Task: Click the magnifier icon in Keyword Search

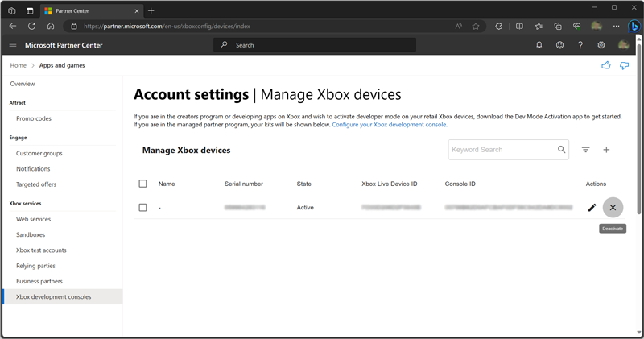Action: (561, 150)
